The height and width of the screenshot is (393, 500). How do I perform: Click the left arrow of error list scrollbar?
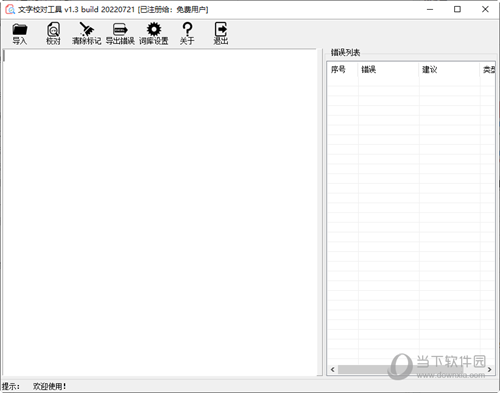coord(332,369)
